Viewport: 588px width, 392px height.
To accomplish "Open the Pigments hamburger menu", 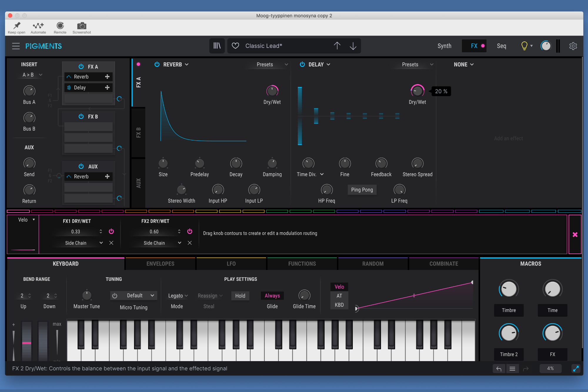I will tap(16, 46).
